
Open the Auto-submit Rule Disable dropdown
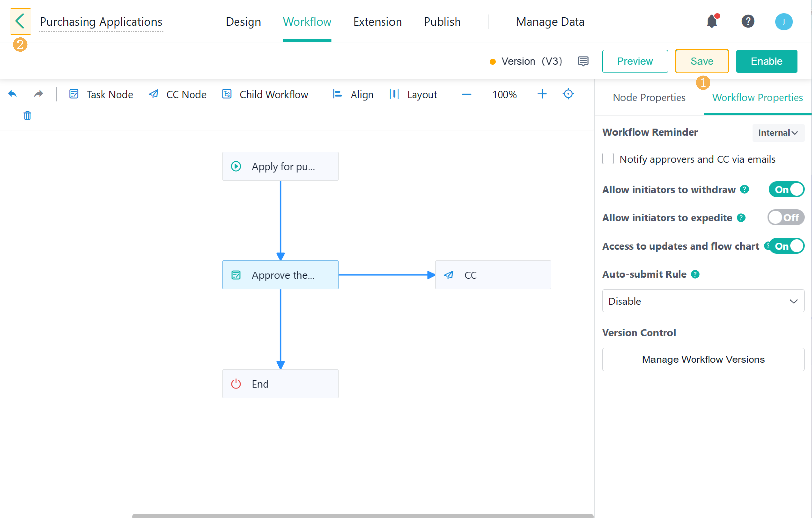coord(703,301)
